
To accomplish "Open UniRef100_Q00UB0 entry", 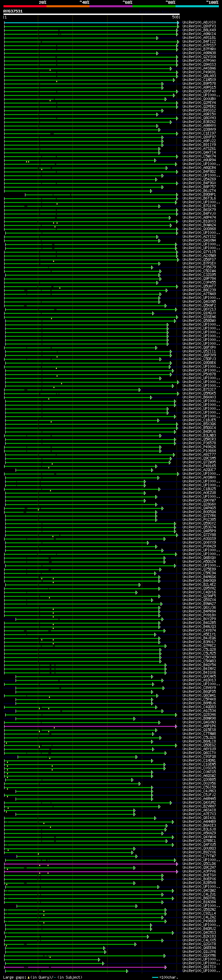I will 199,99.
